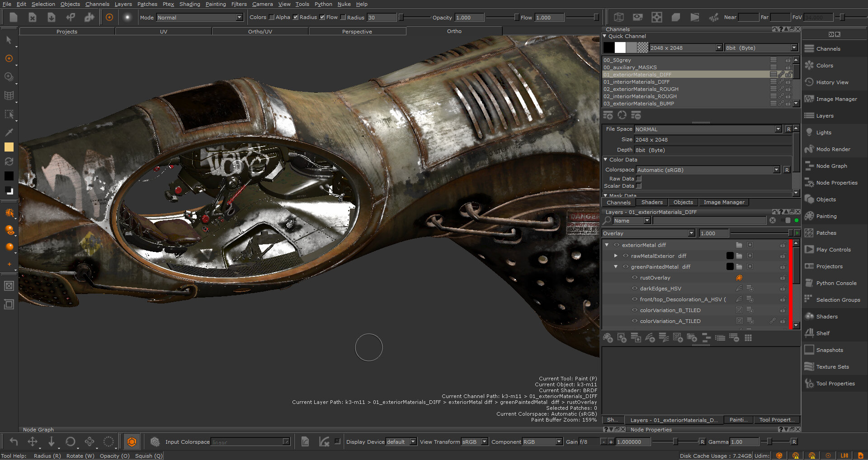Screen dimensions: 868x460
Task: Switch to the Perspective view tab
Action: coord(357,32)
